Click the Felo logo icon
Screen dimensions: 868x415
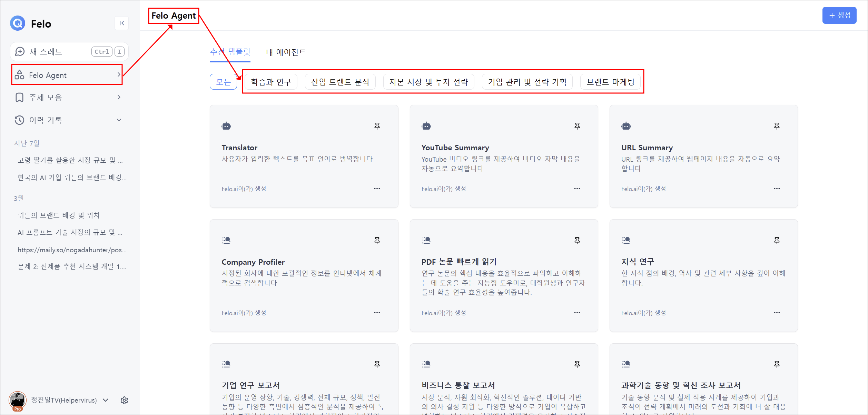tap(18, 23)
